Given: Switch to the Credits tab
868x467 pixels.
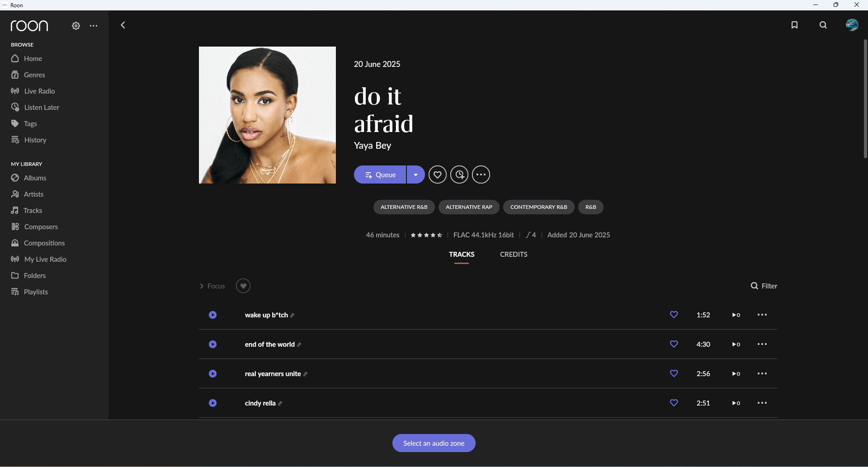Looking at the screenshot, I should [x=514, y=255].
